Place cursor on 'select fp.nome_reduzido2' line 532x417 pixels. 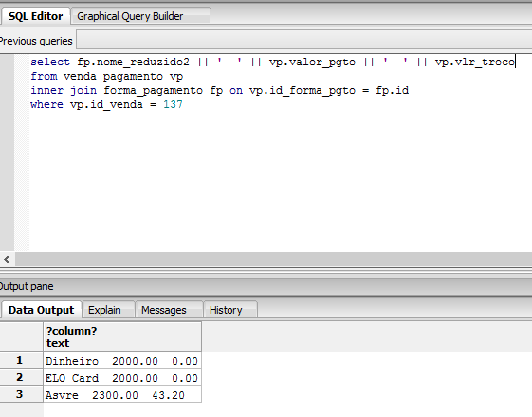click(x=273, y=62)
